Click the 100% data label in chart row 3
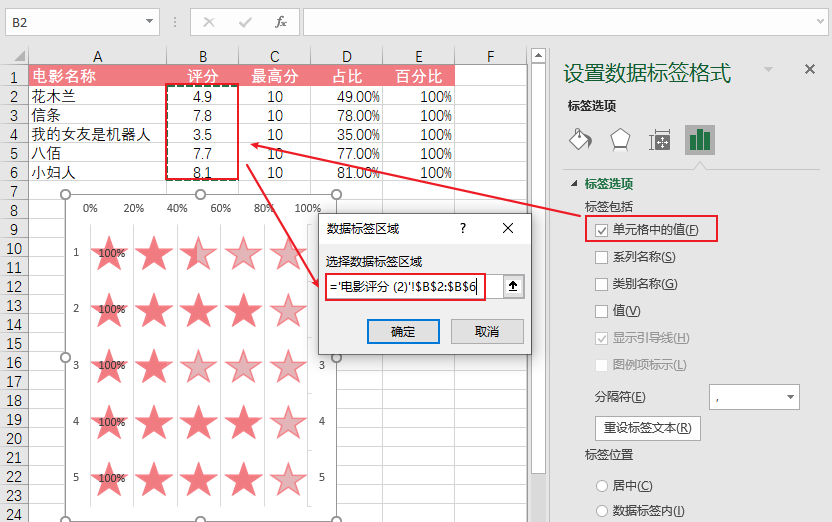The width and height of the screenshot is (832, 522). click(x=112, y=365)
